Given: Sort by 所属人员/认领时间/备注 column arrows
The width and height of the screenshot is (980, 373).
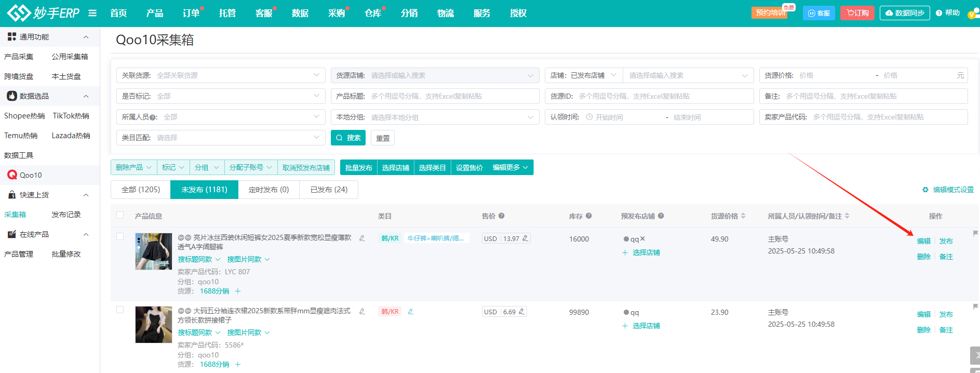Looking at the screenshot, I should pyautogui.click(x=847, y=216).
